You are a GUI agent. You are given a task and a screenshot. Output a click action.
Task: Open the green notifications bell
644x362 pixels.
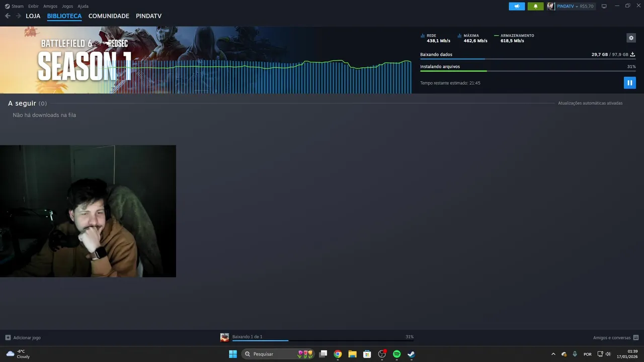(535, 6)
